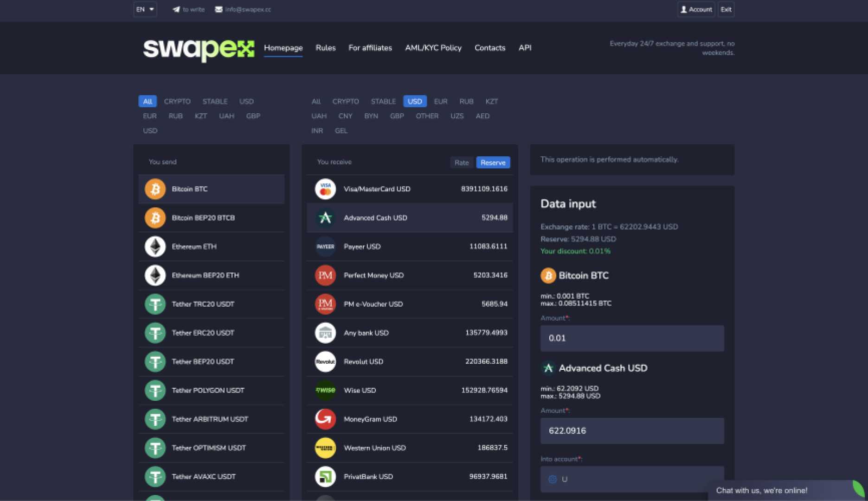Select the BYN filter in receive currencies
The height and width of the screenshot is (501, 868).
pyautogui.click(x=371, y=116)
